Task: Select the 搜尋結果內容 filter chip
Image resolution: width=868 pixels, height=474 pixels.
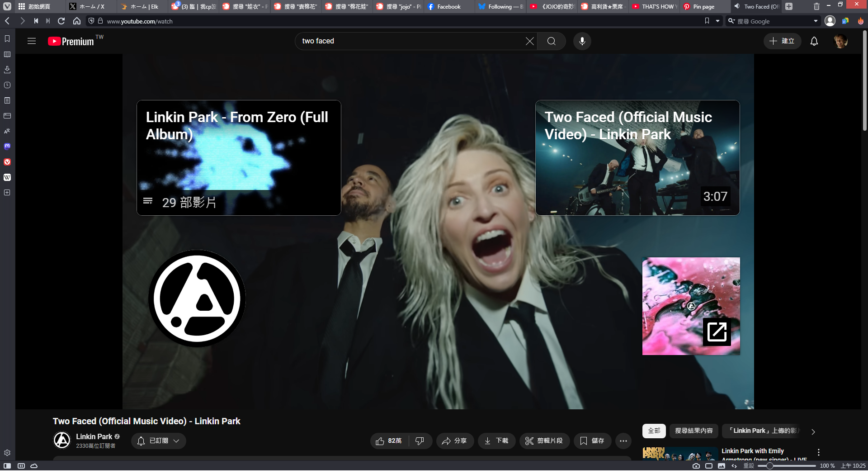Action: tap(694, 431)
